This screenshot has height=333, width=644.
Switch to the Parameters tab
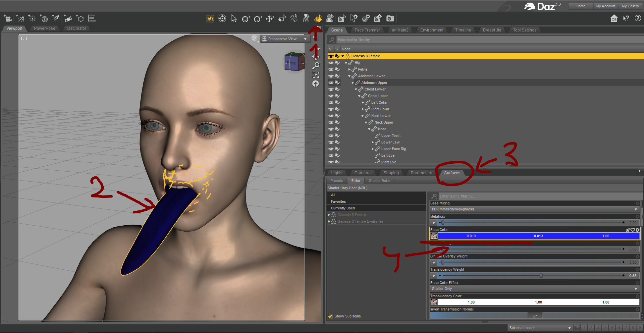(x=421, y=173)
